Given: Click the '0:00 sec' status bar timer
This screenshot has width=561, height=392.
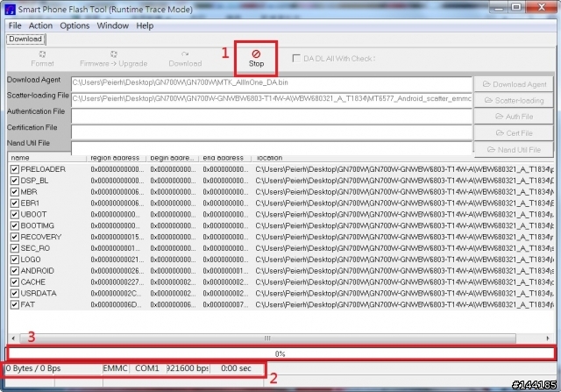Looking at the screenshot, I should click(x=236, y=368).
